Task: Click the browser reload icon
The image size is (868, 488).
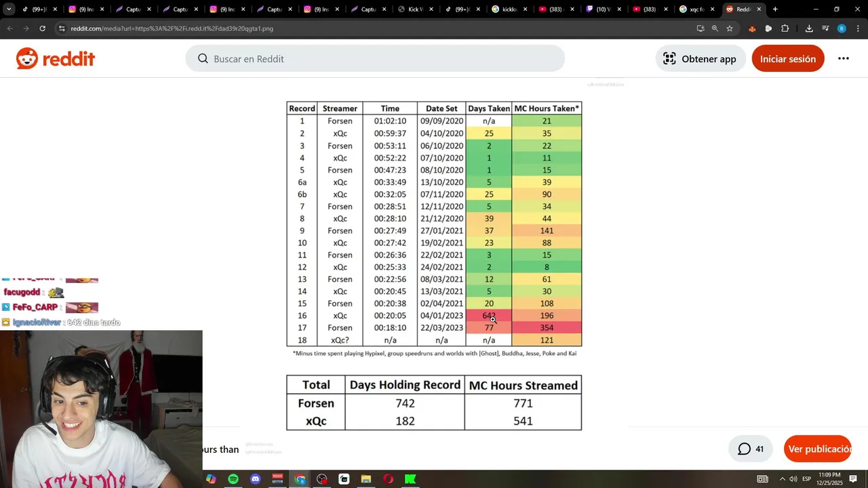Action: 42,28
